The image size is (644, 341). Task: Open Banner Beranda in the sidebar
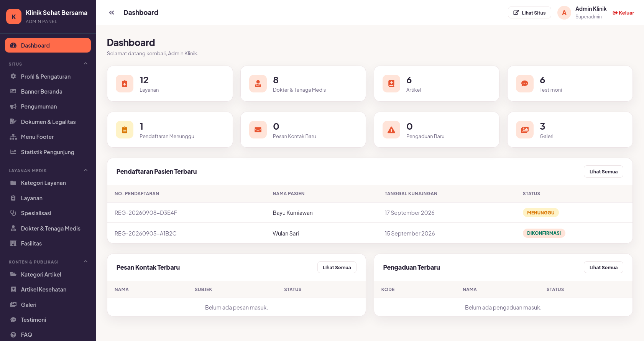click(48, 92)
